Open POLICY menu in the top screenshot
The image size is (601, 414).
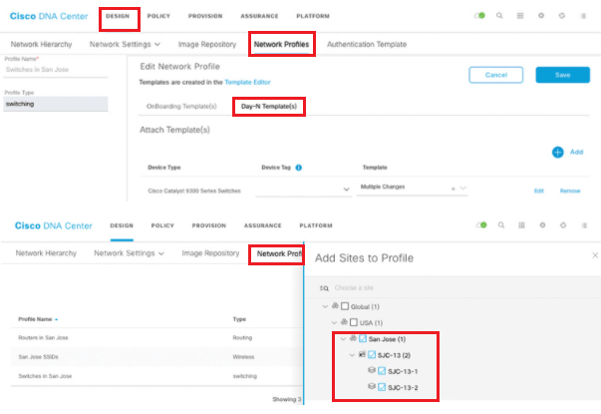(159, 16)
